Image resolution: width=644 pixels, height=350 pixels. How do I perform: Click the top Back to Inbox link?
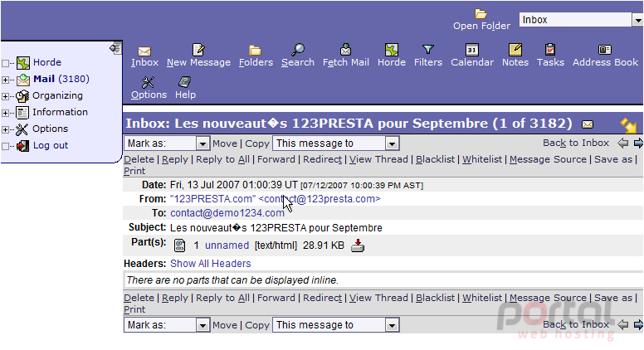(576, 143)
